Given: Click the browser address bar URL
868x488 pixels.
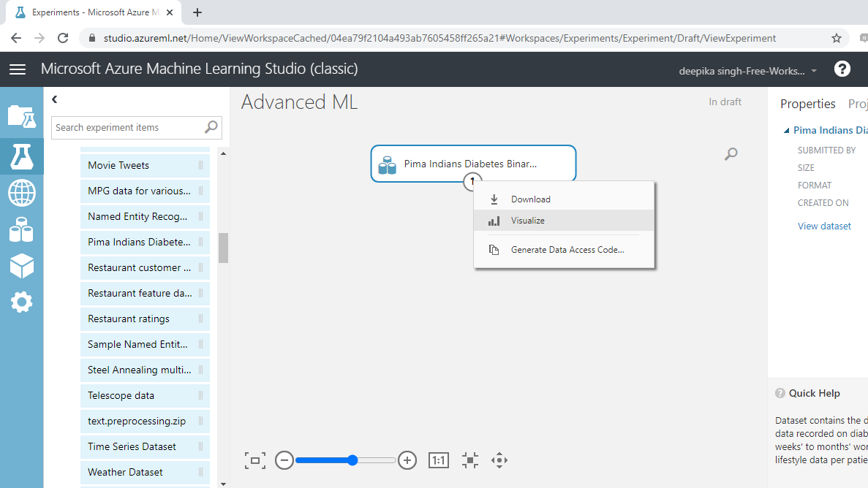Looking at the screenshot, I should pyautogui.click(x=439, y=38).
